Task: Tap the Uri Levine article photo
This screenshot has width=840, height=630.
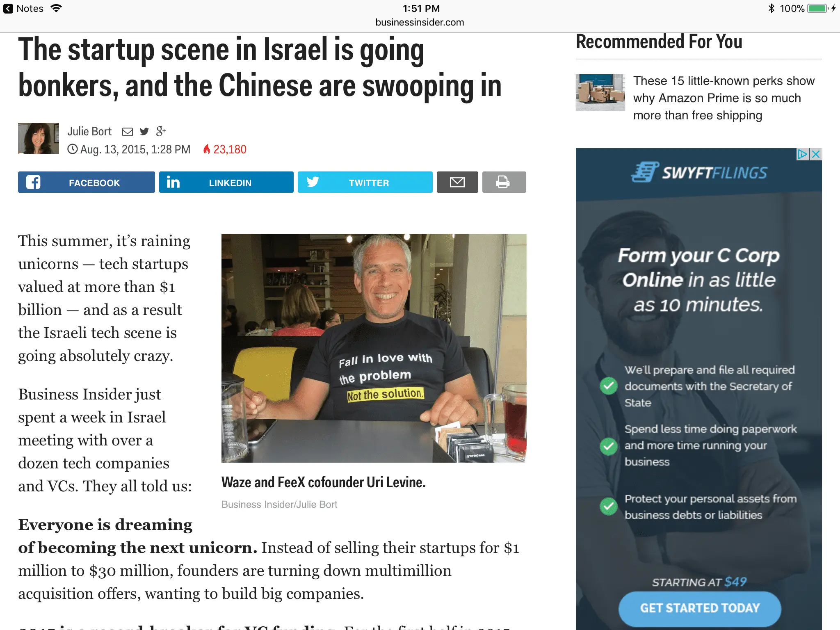Action: pos(374,348)
